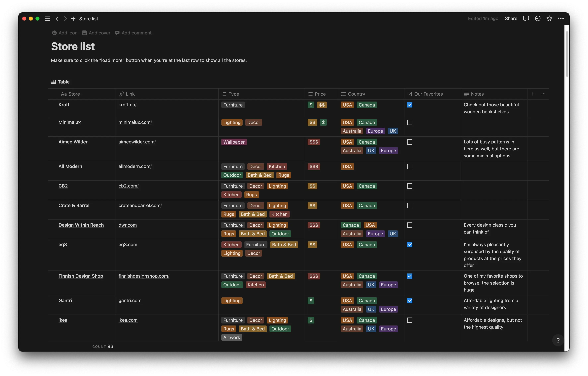Click the Add cover button
The height and width of the screenshot is (376, 588).
pos(96,33)
